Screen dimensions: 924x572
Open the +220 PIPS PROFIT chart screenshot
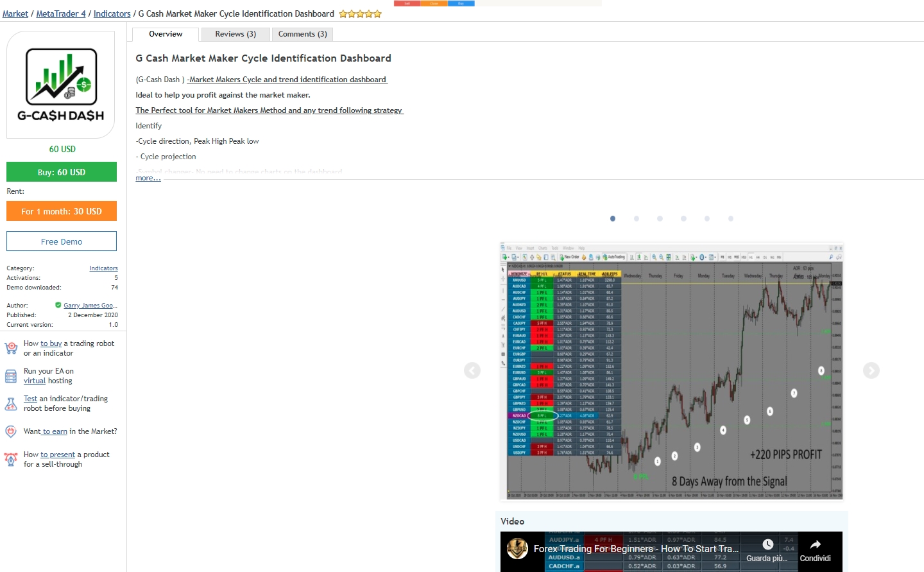[671, 371]
